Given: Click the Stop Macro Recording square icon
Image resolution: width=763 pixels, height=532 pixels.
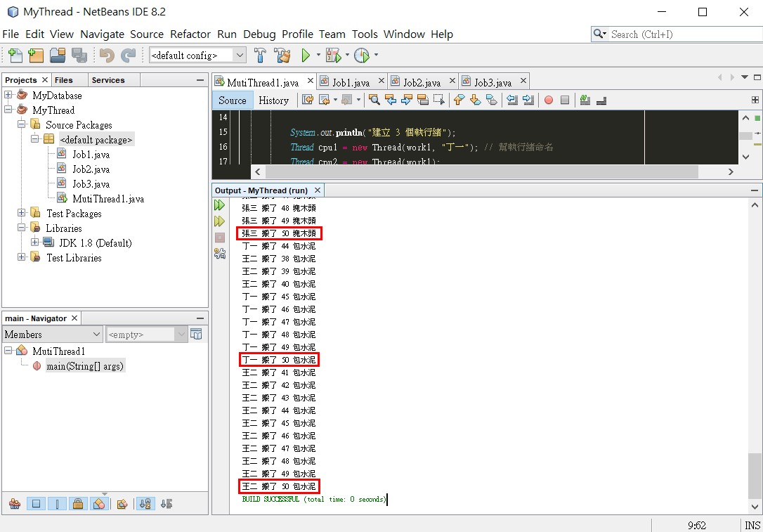Looking at the screenshot, I should coord(564,100).
